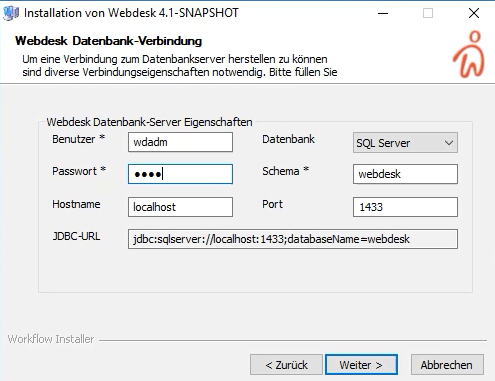Click the maximize button in the title bar
This screenshot has height=381, width=495.
point(428,13)
